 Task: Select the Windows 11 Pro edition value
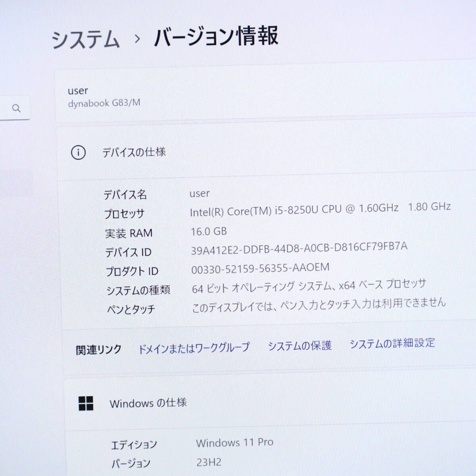(235, 443)
